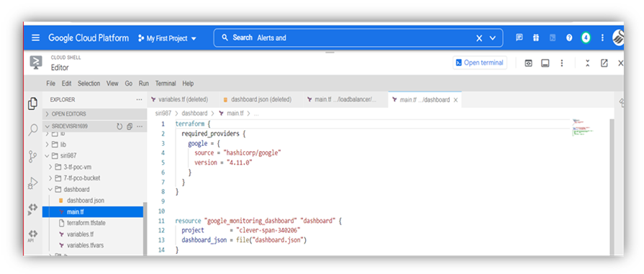This screenshot has height=274, width=644.
Task: Open the gift (free trial) icon
Action: pos(536,38)
